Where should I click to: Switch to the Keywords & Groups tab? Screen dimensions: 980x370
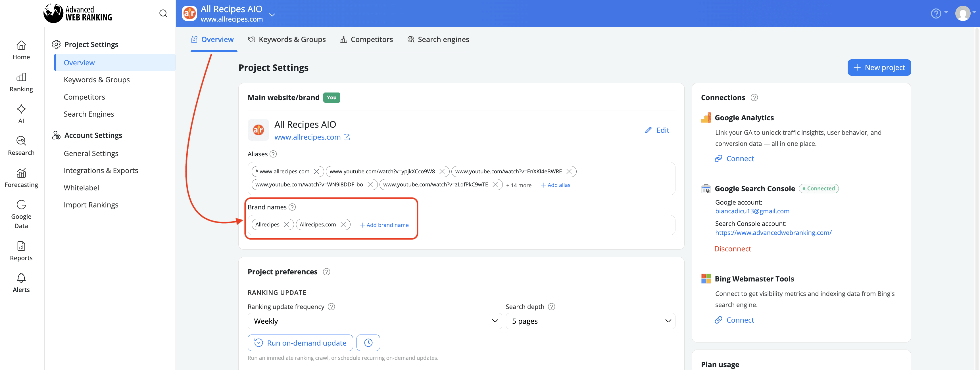[x=287, y=39]
